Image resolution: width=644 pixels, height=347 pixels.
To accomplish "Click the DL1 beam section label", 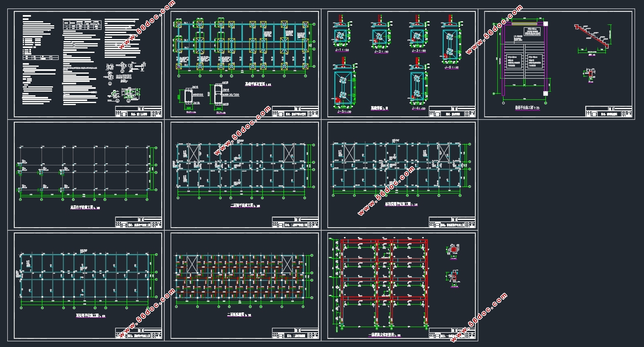I will (x=220, y=113).
